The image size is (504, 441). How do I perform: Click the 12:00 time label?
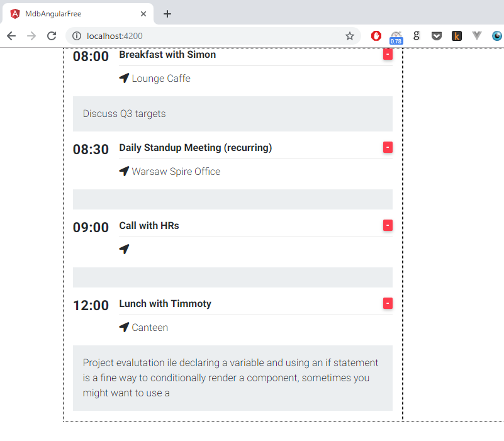point(91,305)
